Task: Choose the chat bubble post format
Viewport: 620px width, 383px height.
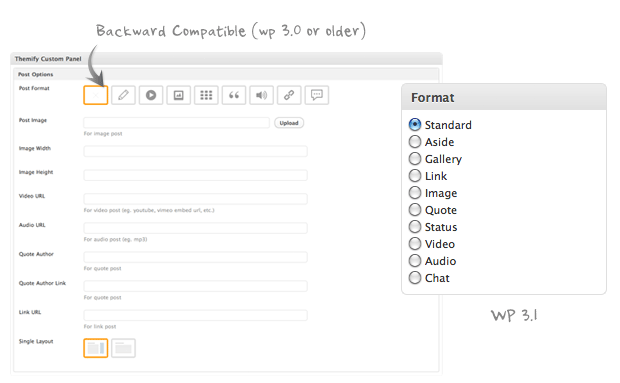Action: pos(317,95)
